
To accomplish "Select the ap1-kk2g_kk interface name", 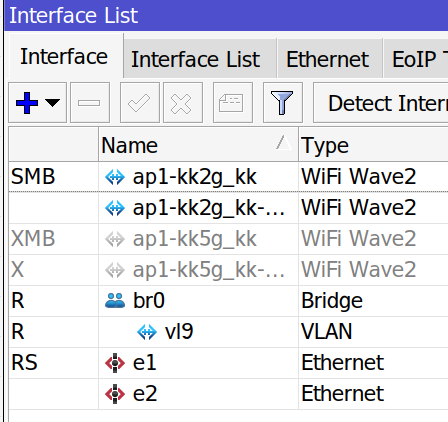I will [195, 177].
